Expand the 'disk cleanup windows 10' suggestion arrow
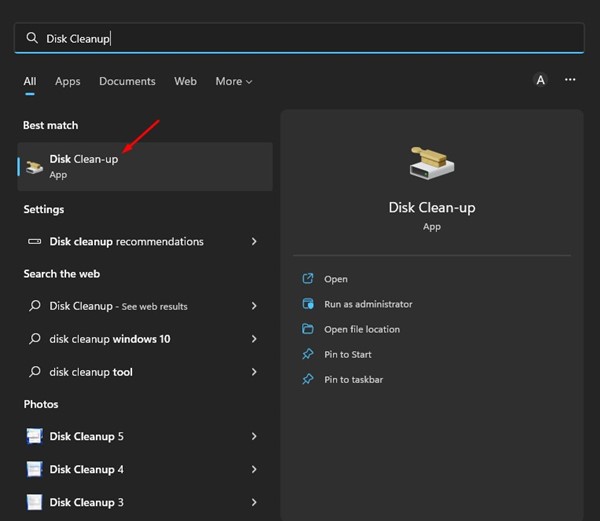The width and height of the screenshot is (600, 521). click(254, 339)
